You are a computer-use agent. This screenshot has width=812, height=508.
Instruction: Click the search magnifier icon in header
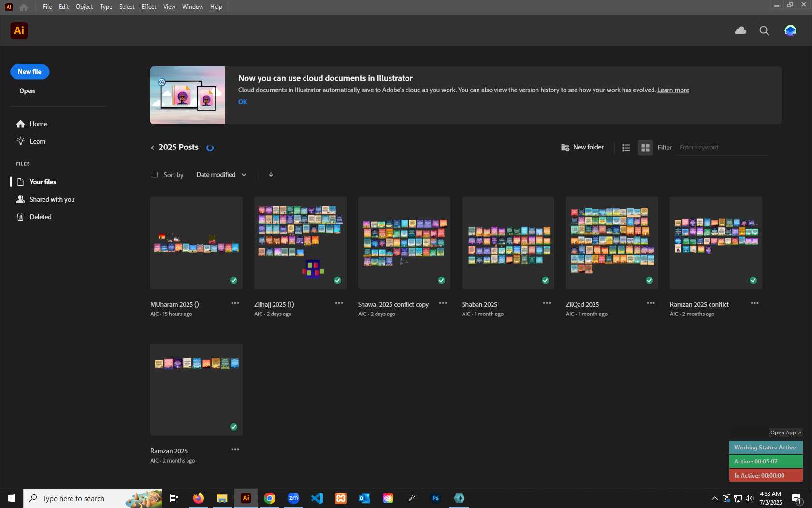pos(764,31)
